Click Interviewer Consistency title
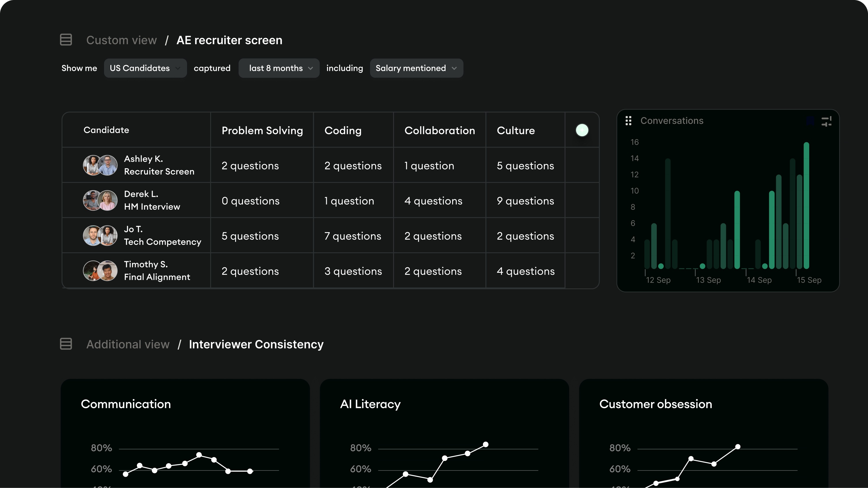This screenshot has height=488, width=868. (x=256, y=344)
